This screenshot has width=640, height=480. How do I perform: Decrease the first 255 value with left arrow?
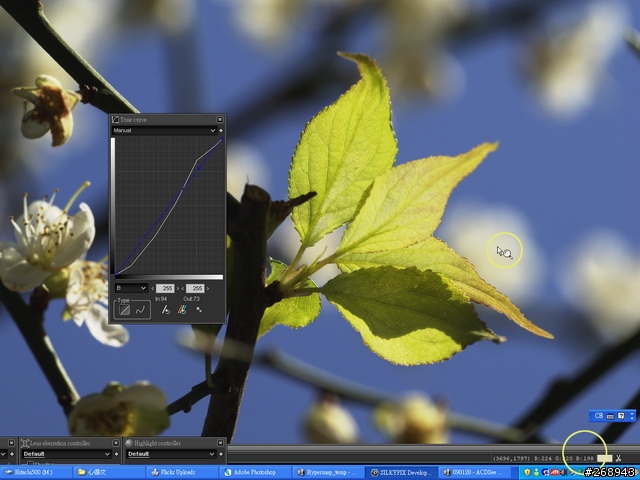(153, 289)
